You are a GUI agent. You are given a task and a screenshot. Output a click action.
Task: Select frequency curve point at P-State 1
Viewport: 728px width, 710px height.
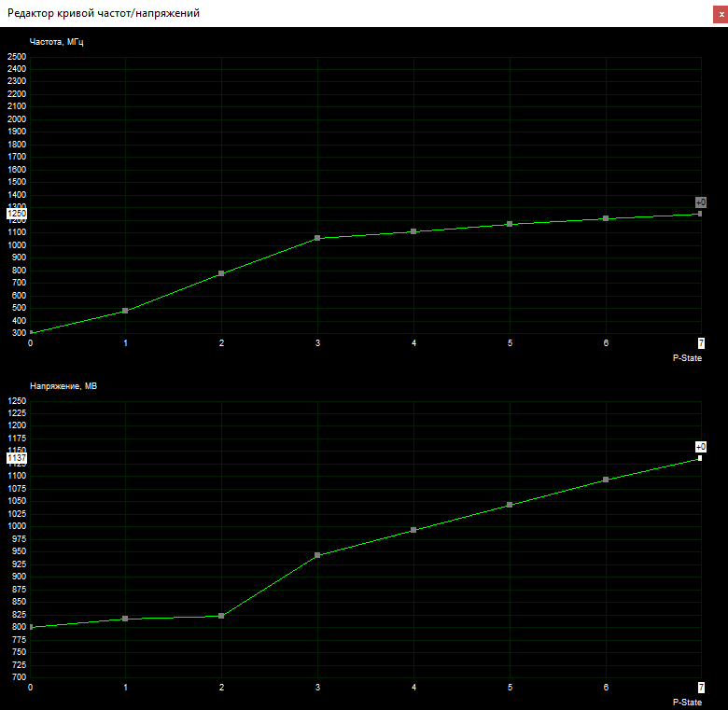click(125, 311)
